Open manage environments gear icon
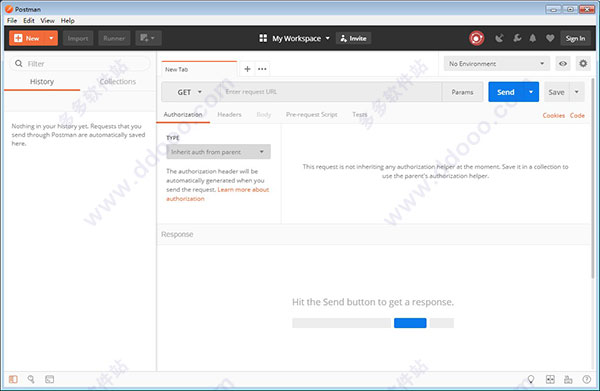The width and height of the screenshot is (600, 391). tap(583, 64)
